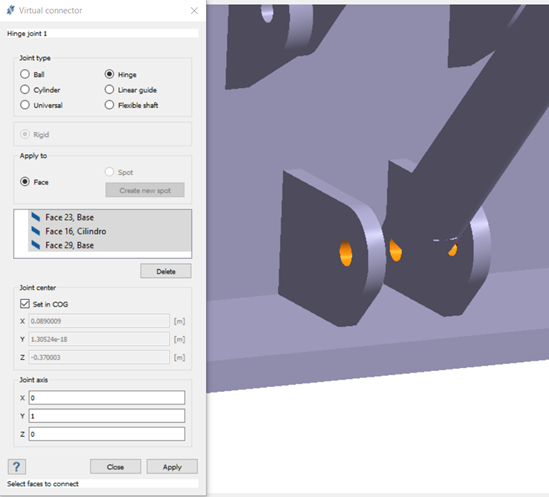The image size is (549, 497).
Task: Click the Hinge joint 1 name field
Action: coord(103,34)
